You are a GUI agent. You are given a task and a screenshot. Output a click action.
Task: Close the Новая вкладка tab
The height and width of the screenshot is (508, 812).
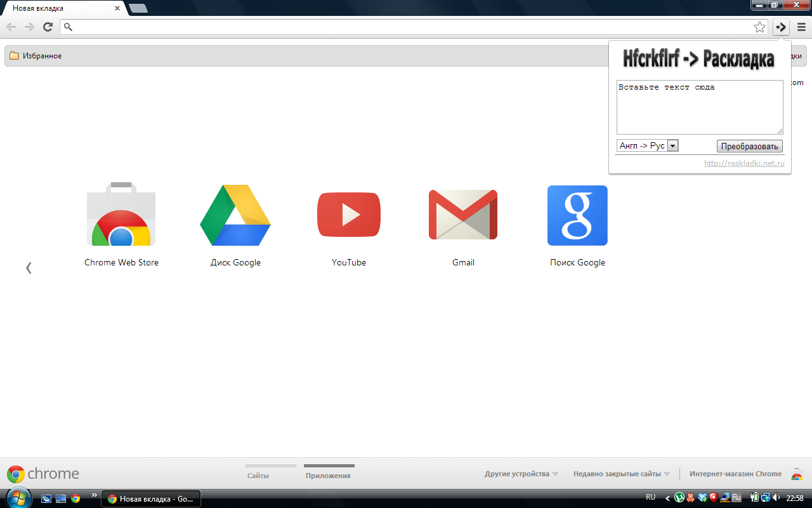coord(117,8)
